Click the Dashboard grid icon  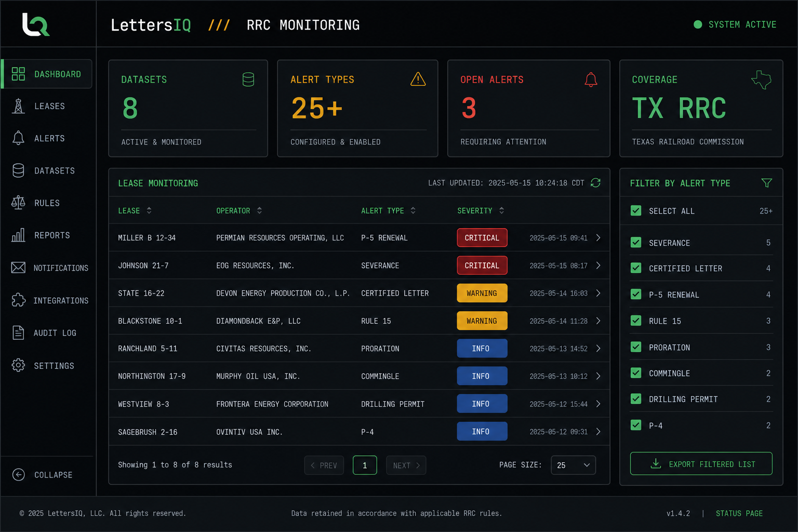tap(18, 74)
